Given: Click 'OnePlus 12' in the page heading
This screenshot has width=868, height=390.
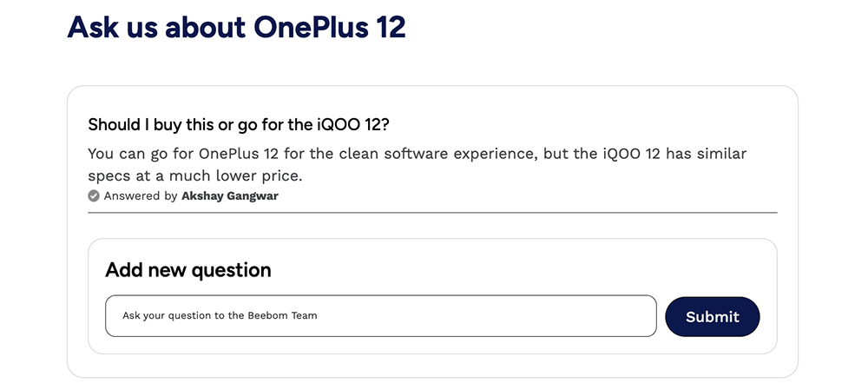Looking at the screenshot, I should [x=329, y=27].
